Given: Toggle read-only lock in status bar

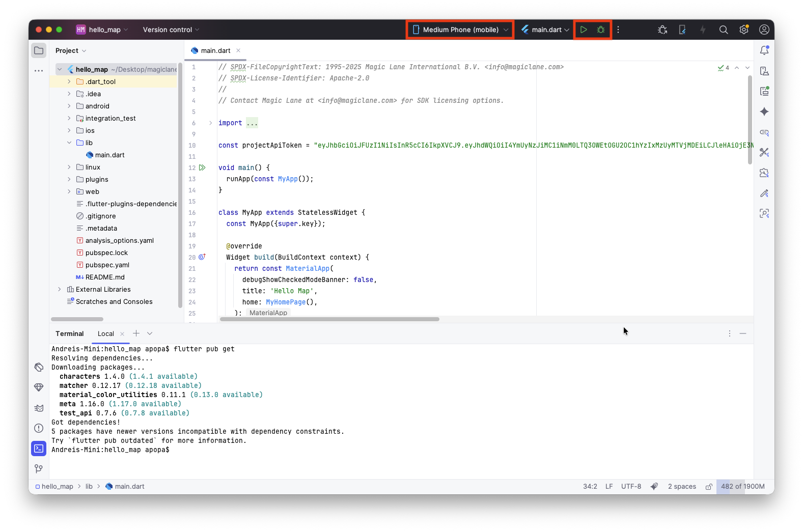Looking at the screenshot, I should pos(708,487).
